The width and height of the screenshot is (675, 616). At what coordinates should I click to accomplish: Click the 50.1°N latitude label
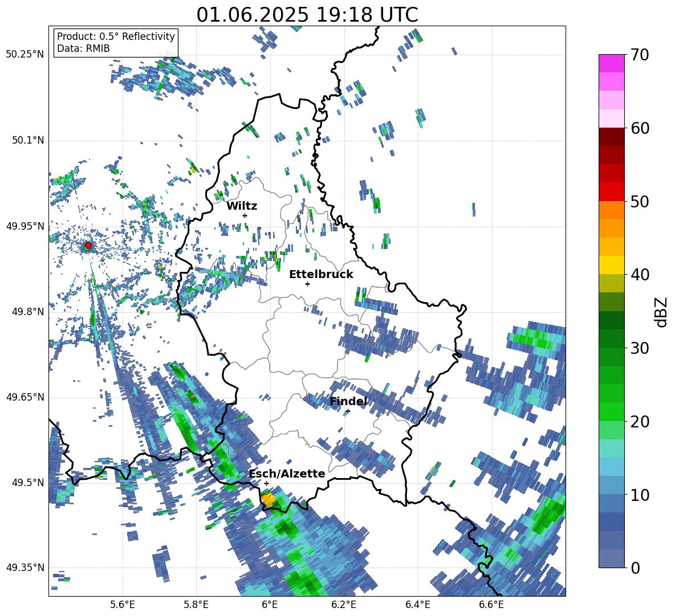click(28, 141)
